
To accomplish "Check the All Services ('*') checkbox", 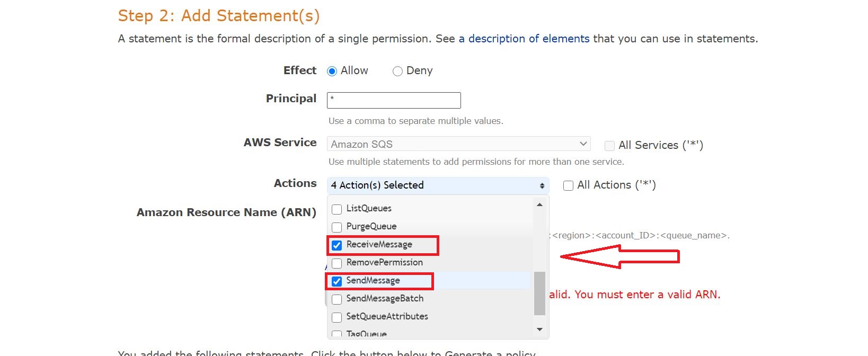I will pyautogui.click(x=610, y=146).
